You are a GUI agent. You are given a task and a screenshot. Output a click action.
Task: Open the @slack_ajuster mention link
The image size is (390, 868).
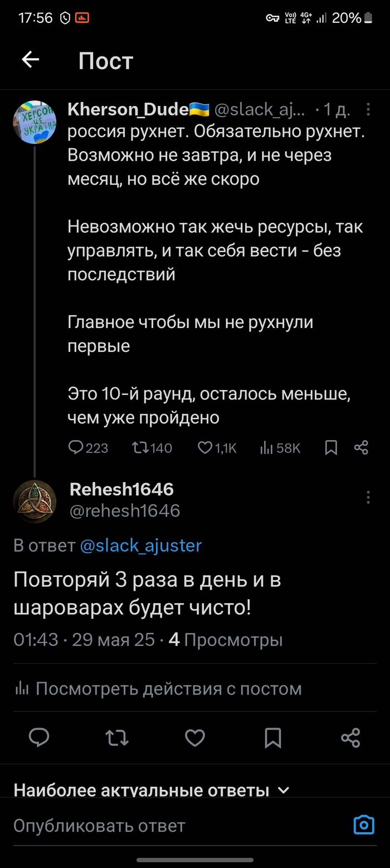[x=141, y=545]
